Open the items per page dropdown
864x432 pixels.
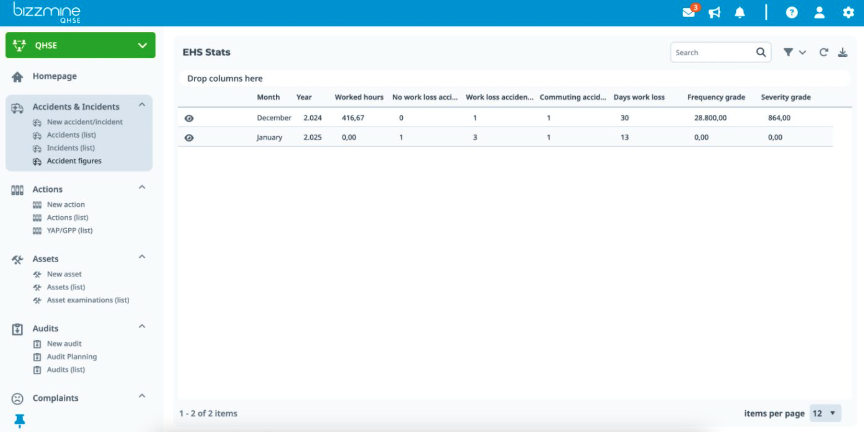tap(824, 413)
